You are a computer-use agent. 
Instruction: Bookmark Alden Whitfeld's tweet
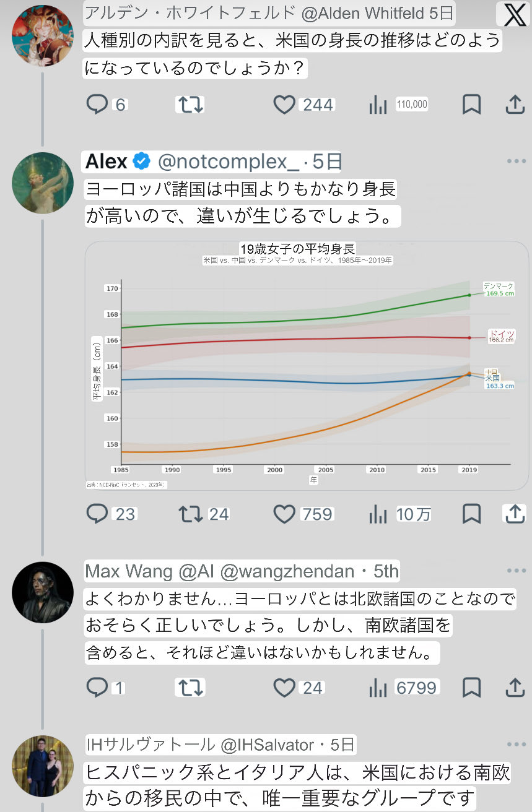click(471, 105)
